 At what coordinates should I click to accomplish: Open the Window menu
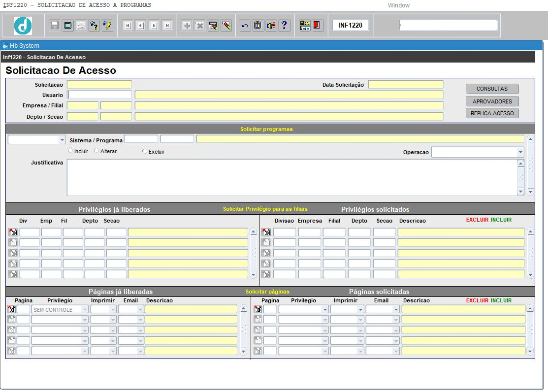398,5
